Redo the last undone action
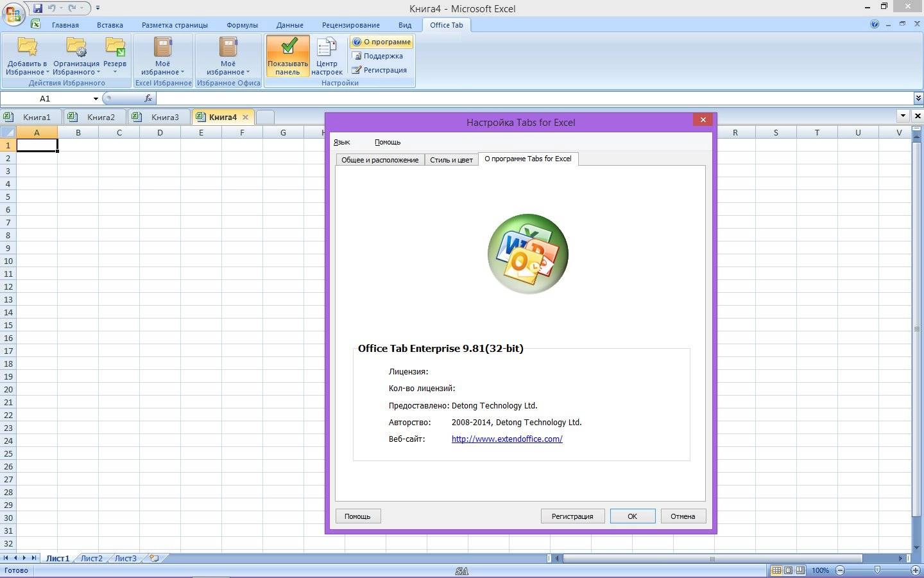Screen dimensions: 924x578 coord(73,8)
